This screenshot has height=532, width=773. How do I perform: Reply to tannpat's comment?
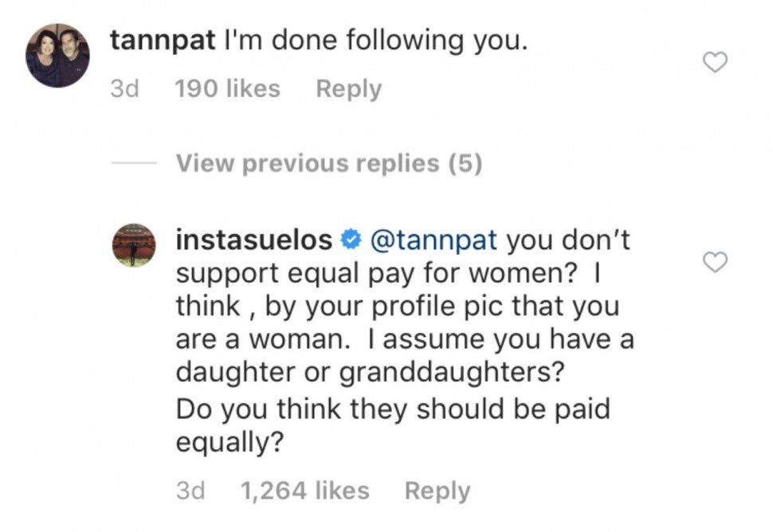coord(348,88)
